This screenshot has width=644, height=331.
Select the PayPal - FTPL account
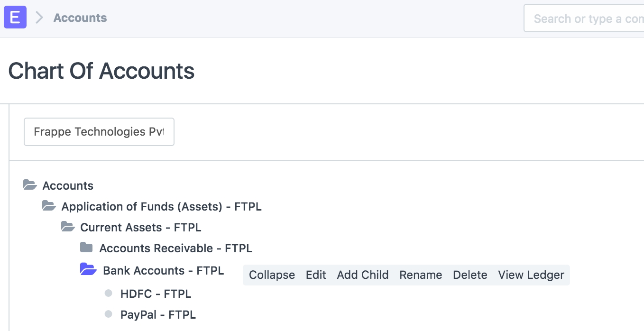tap(158, 315)
